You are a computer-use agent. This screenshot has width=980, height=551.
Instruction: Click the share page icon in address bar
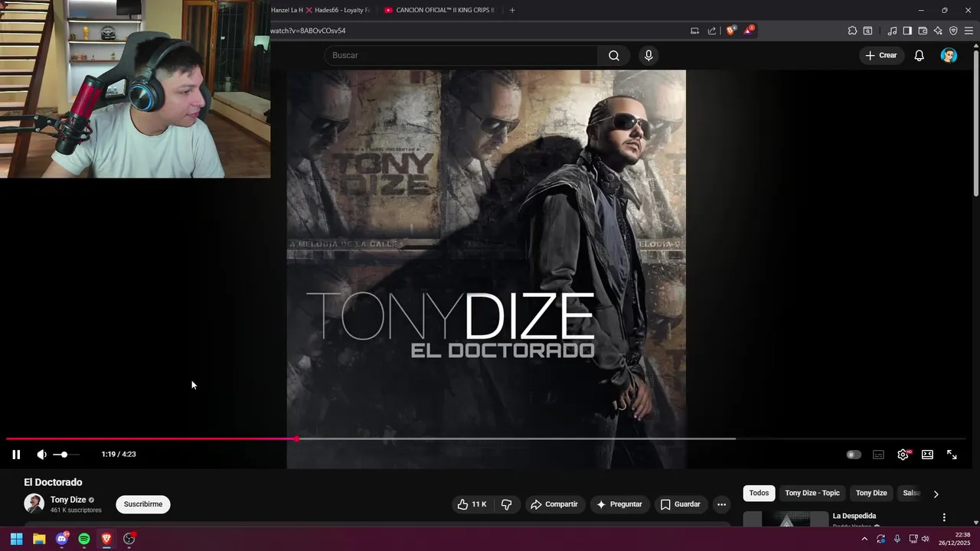[712, 31]
